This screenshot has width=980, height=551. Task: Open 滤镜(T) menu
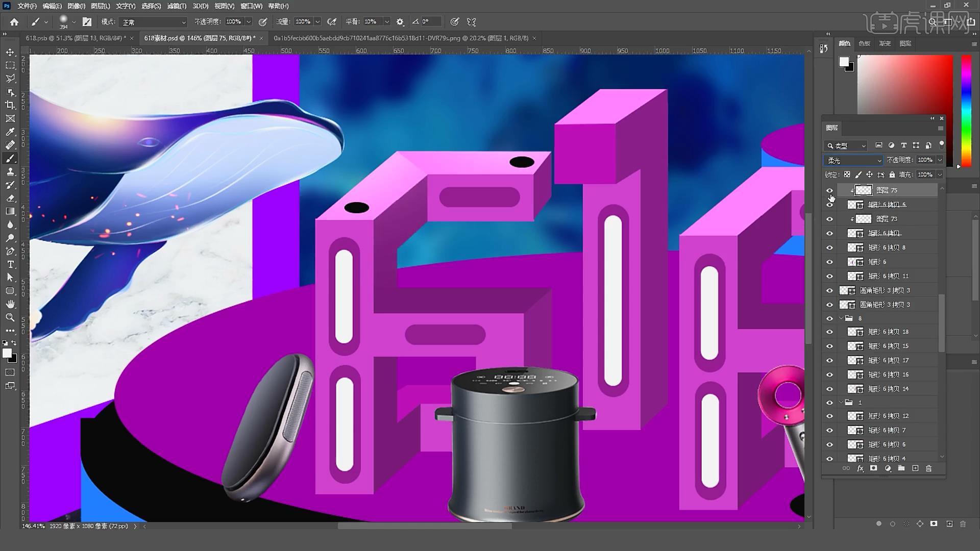pyautogui.click(x=177, y=6)
